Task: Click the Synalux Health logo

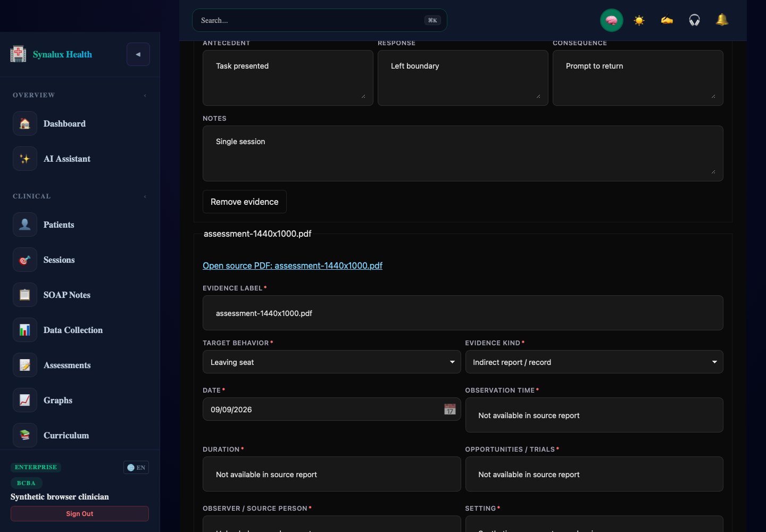Action: 18,54
